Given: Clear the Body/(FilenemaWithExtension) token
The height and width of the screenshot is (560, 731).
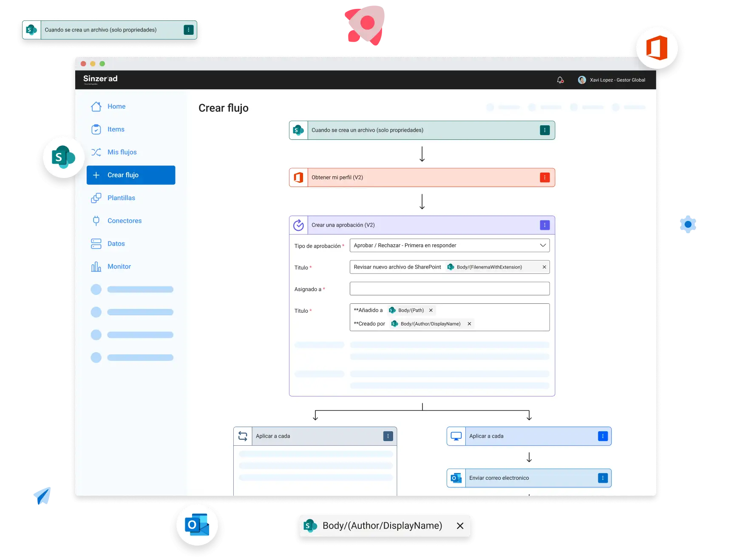Looking at the screenshot, I should [544, 267].
